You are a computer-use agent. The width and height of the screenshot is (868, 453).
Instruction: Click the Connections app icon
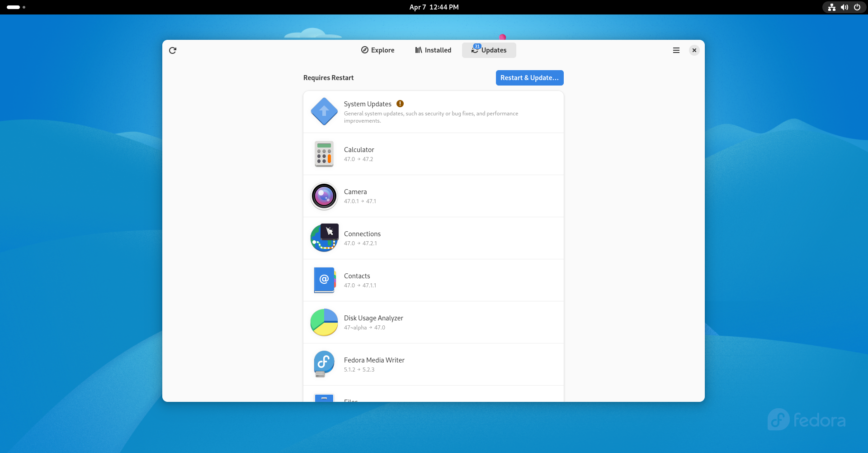click(324, 238)
